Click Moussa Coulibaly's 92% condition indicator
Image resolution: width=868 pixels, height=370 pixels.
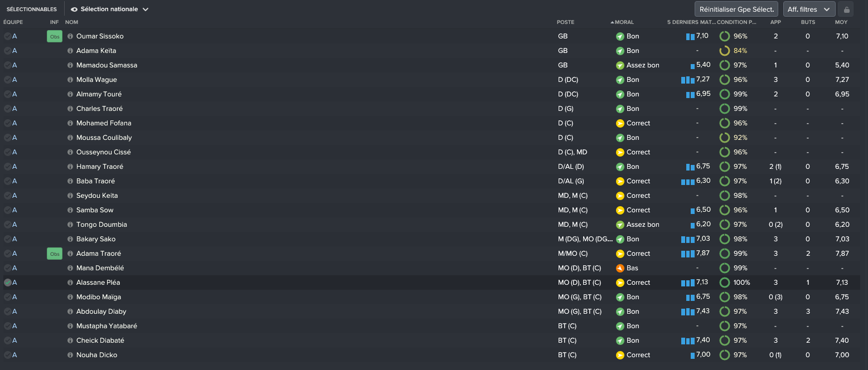tap(725, 138)
